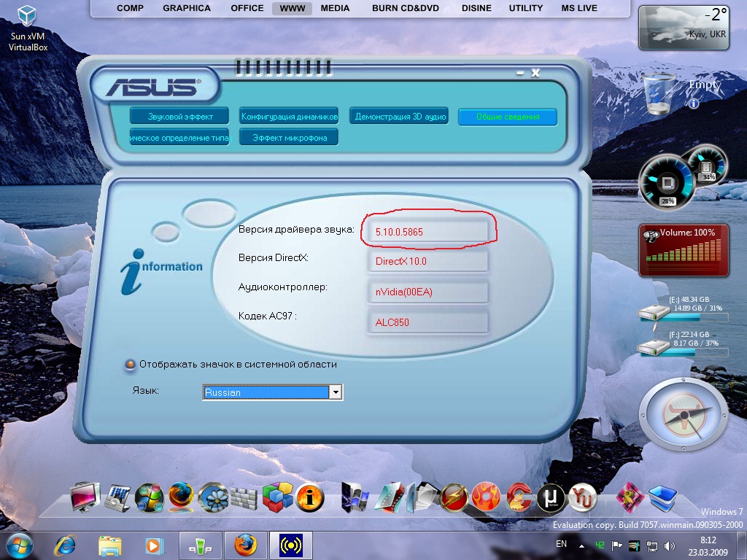Launch the red Flash lightning dock icon

click(454, 497)
